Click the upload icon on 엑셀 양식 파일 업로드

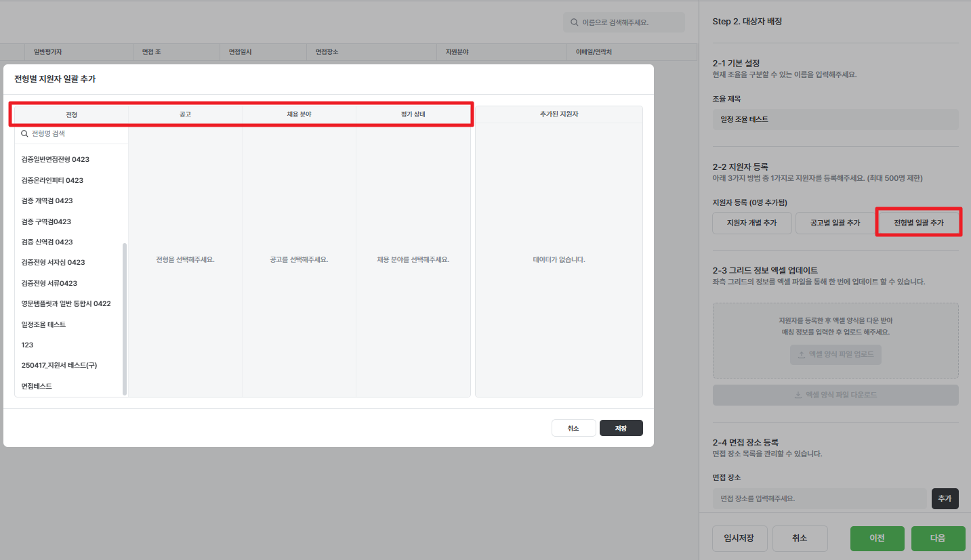coord(802,354)
